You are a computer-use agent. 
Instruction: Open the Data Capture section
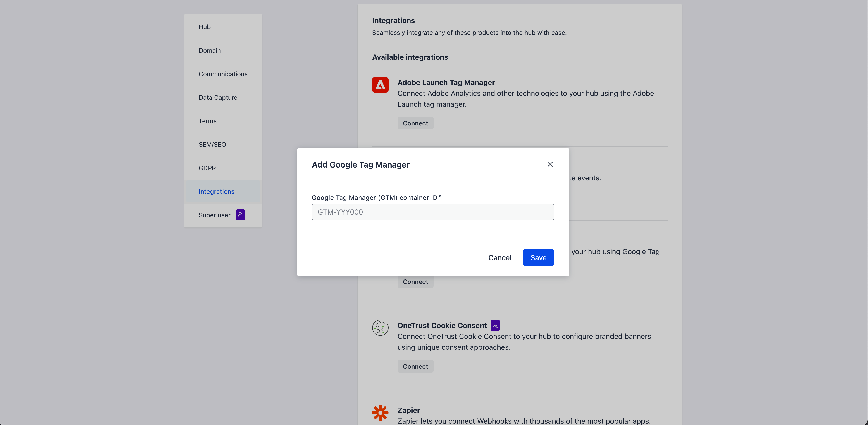223,98
